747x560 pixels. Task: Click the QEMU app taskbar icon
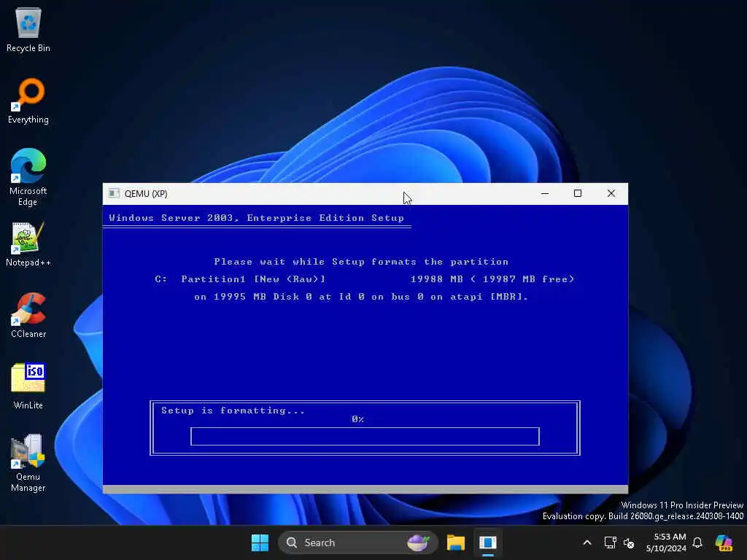coord(488,542)
